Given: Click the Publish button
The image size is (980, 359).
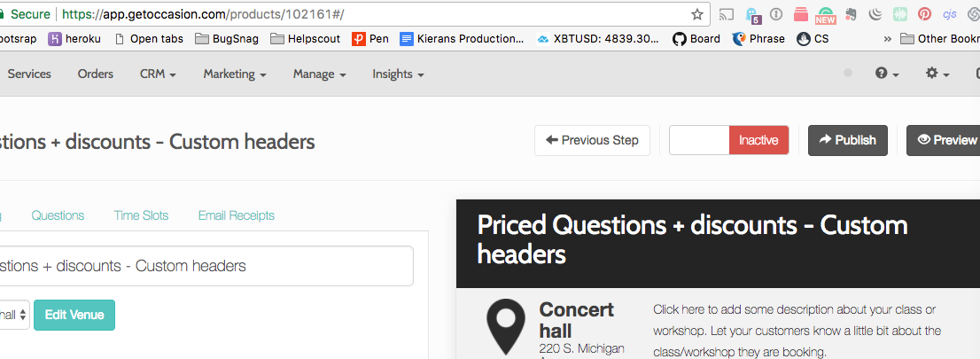Looking at the screenshot, I should (847, 140).
